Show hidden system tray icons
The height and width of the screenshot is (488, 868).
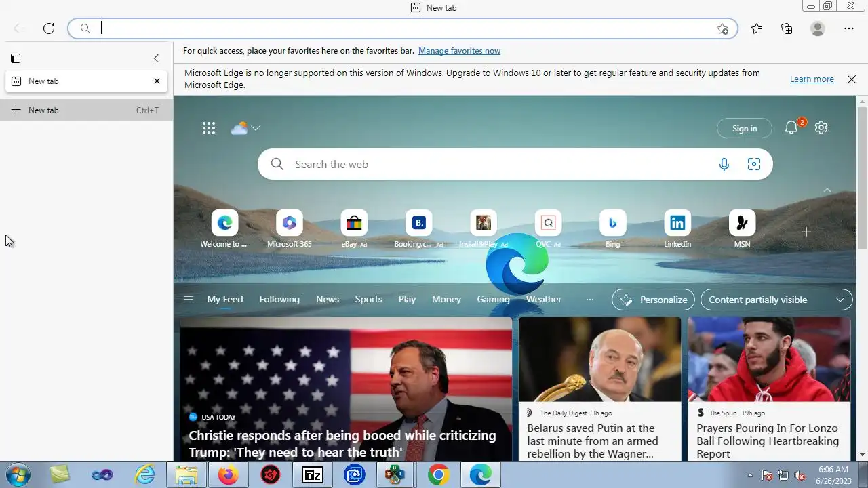(750, 475)
